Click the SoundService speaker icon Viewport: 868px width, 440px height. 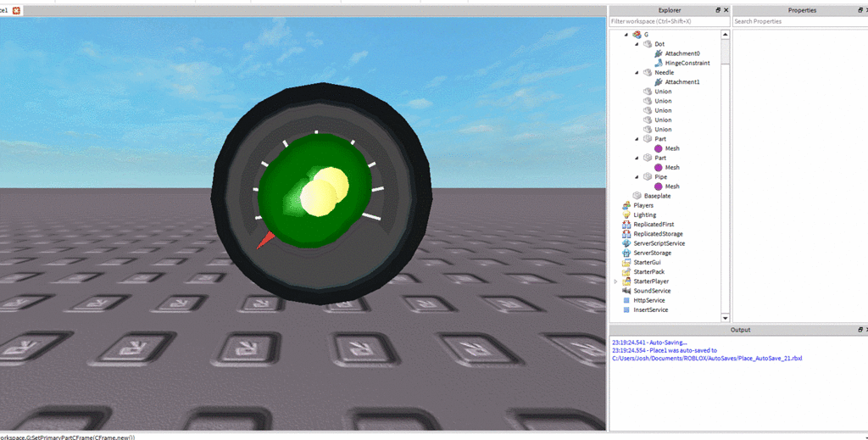(626, 291)
